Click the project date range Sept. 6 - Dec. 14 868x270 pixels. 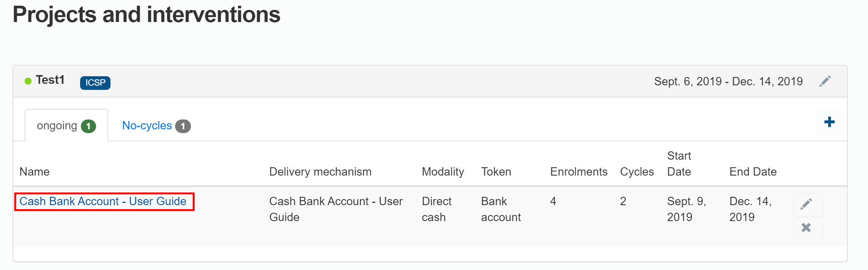[728, 82]
